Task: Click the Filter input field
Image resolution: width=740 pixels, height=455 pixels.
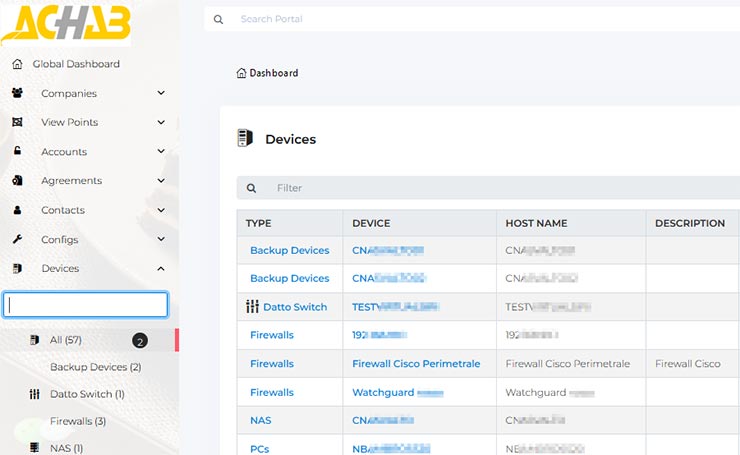Action: click(x=500, y=188)
